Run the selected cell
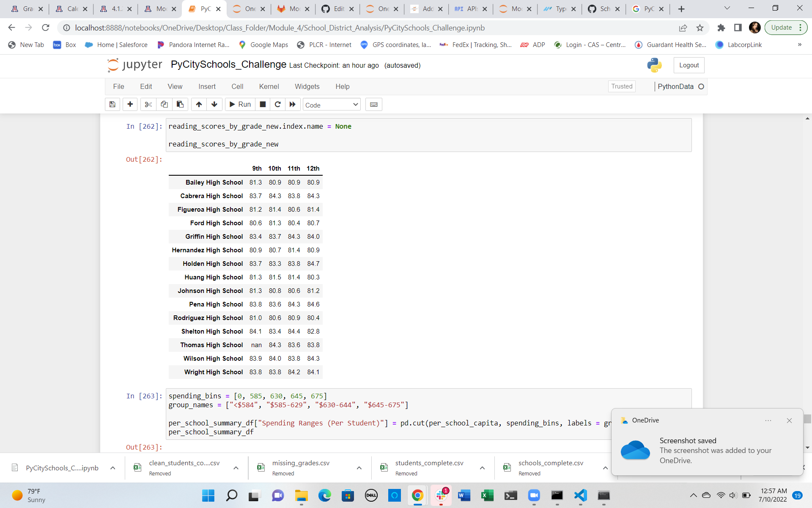Viewport: 812px width, 508px height. point(239,105)
